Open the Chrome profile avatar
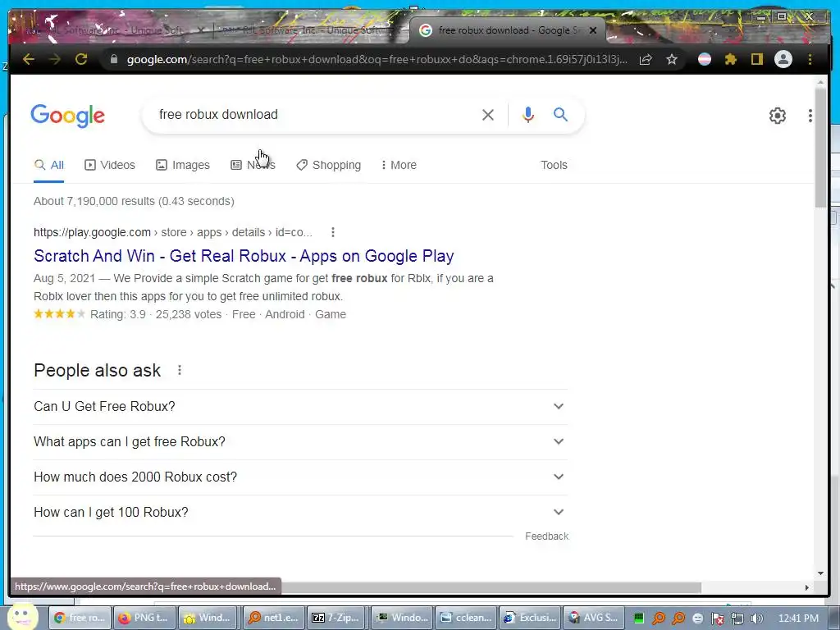 783,59
